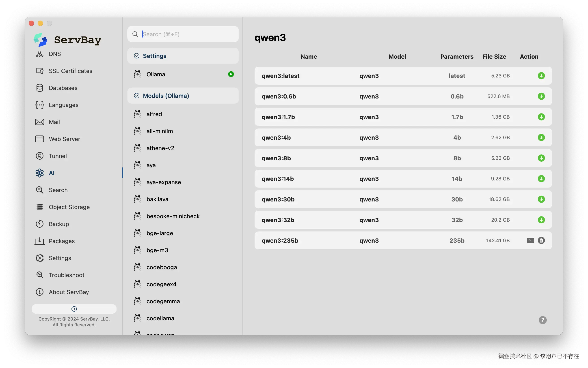Toggle the Ollama service running indicator

point(231,74)
